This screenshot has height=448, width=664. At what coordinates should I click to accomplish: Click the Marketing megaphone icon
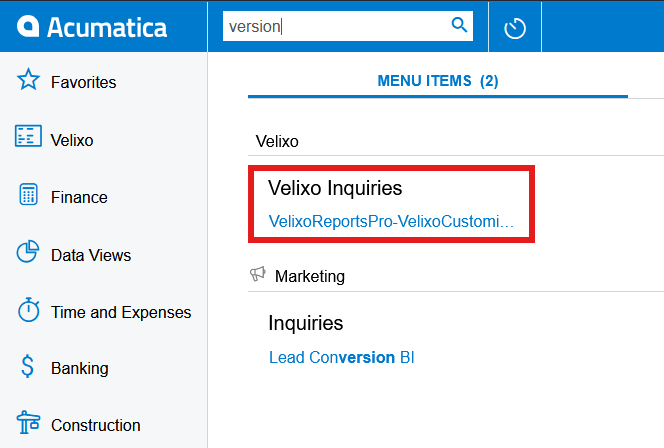tap(257, 275)
